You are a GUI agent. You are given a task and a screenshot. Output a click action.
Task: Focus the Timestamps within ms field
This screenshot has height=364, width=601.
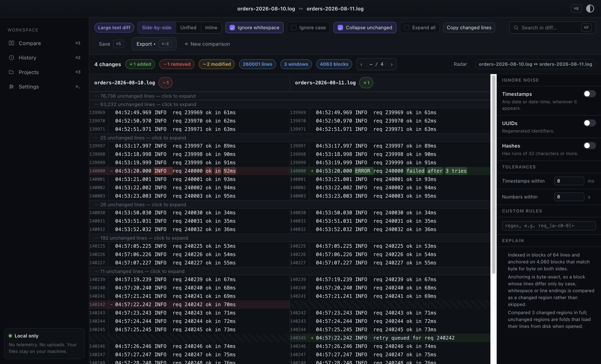coord(569,181)
